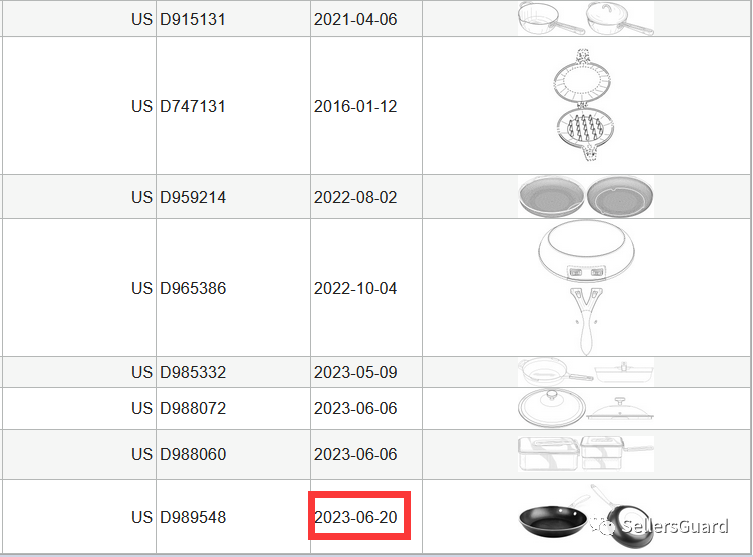Select patent number D988060

193,454
